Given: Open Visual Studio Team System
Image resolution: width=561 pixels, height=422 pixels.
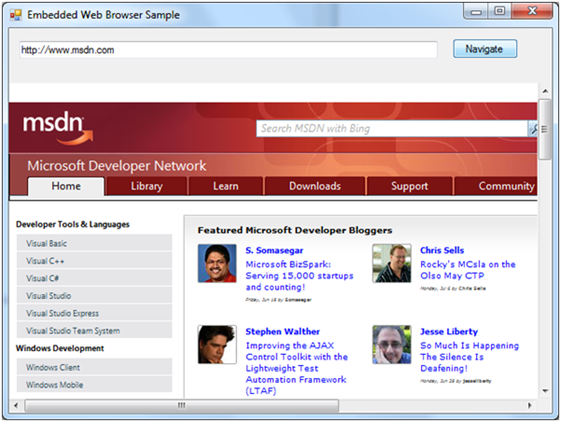Looking at the screenshot, I should pyautogui.click(x=94, y=330).
